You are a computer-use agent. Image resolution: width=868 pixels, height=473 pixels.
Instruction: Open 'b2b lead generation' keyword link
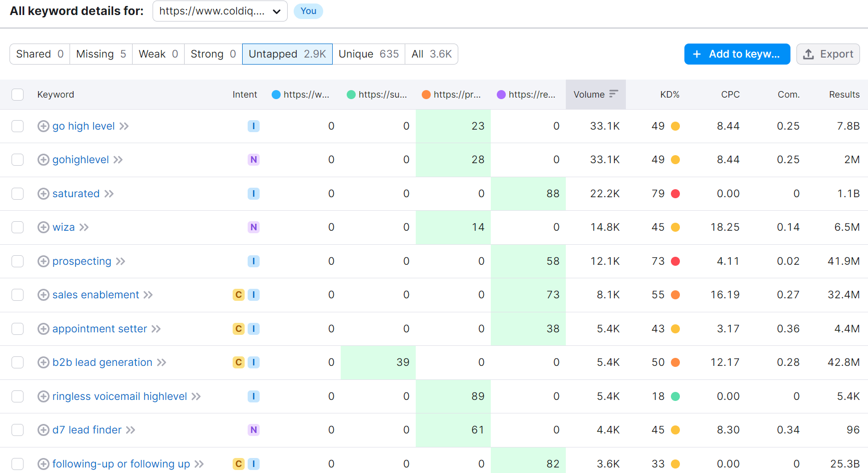point(103,362)
